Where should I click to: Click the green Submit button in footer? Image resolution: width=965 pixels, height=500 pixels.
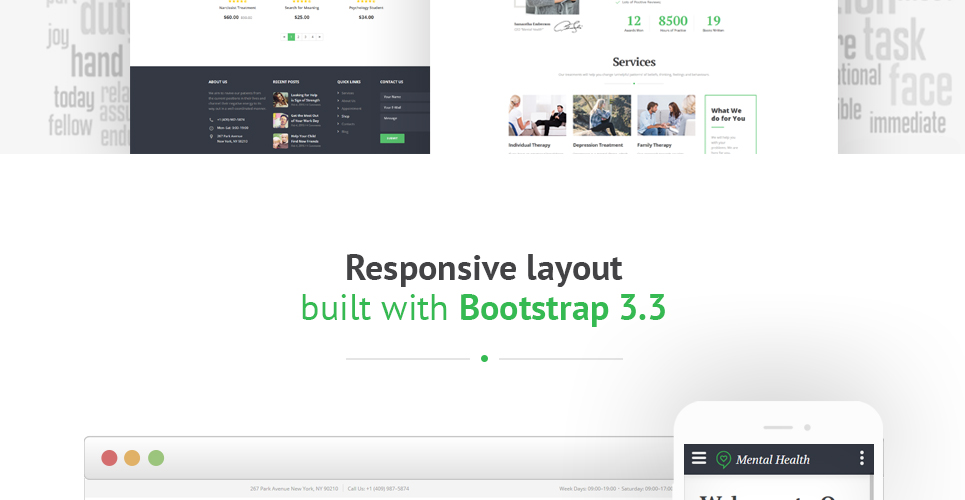pyautogui.click(x=392, y=139)
